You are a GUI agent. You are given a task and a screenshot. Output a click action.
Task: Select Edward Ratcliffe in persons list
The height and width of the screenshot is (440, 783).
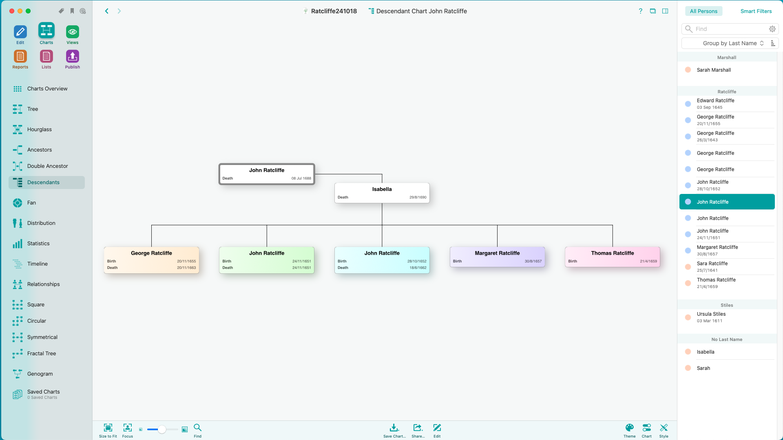[x=727, y=104]
